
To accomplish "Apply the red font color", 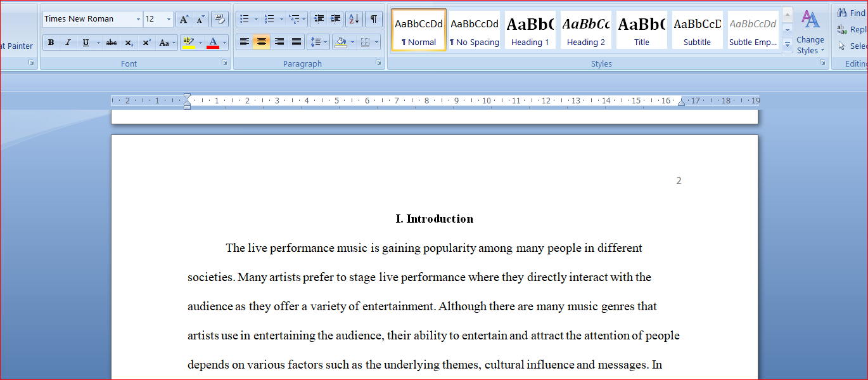I will 213,43.
